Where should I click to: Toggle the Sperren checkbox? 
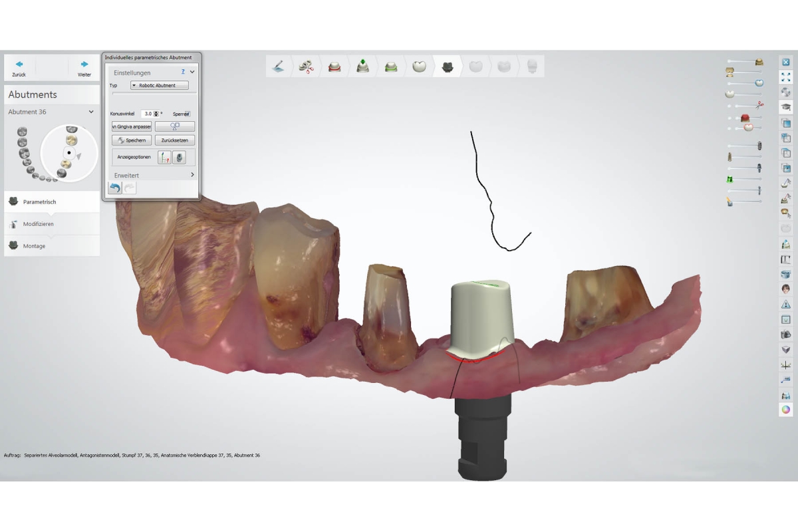tap(188, 114)
